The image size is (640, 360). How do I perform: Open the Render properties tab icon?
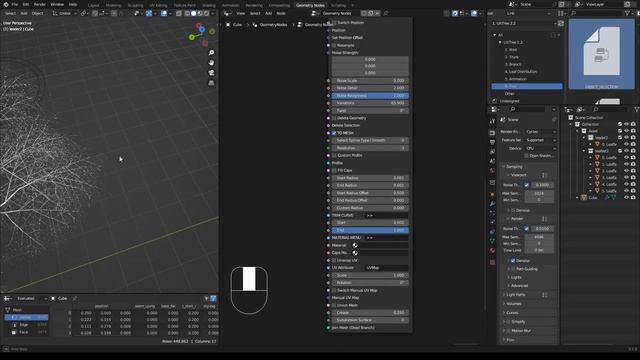coord(492,133)
